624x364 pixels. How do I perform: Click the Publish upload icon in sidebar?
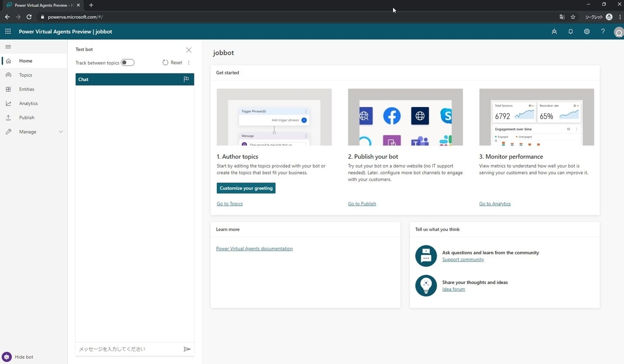(x=8, y=118)
